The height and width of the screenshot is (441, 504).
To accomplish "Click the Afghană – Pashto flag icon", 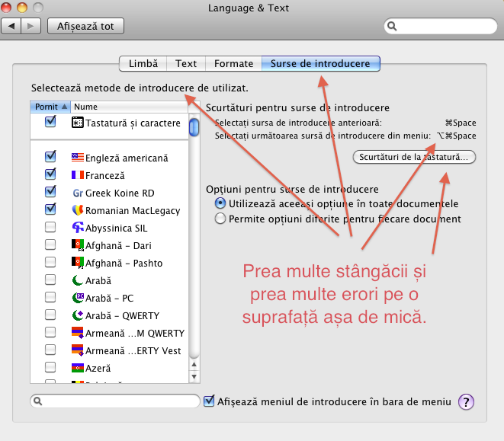I will pos(78,263).
